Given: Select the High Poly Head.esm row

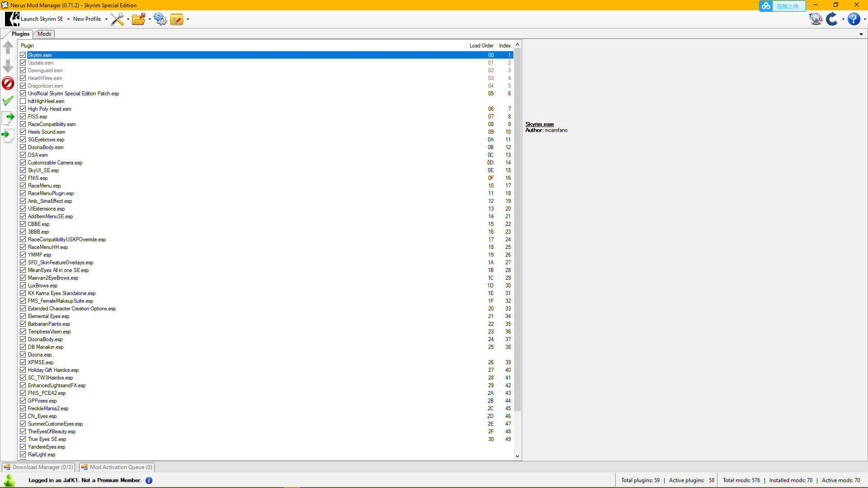Looking at the screenshot, I should 266,109.
